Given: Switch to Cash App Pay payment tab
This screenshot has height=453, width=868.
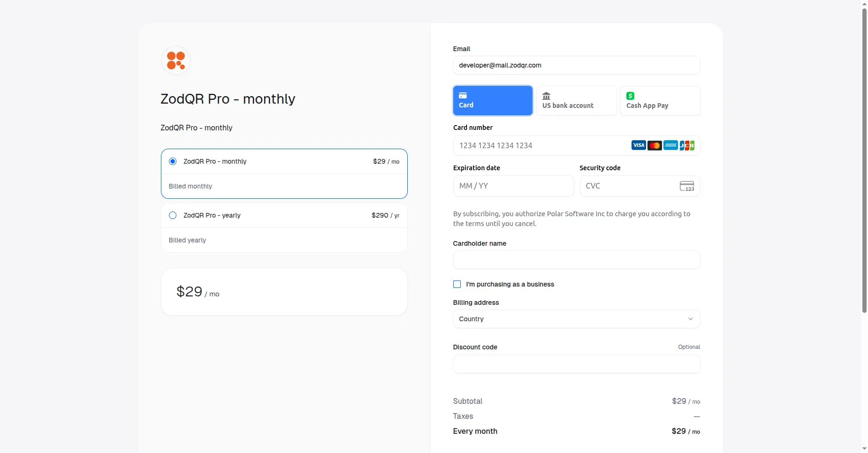Looking at the screenshot, I should pos(660,100).
